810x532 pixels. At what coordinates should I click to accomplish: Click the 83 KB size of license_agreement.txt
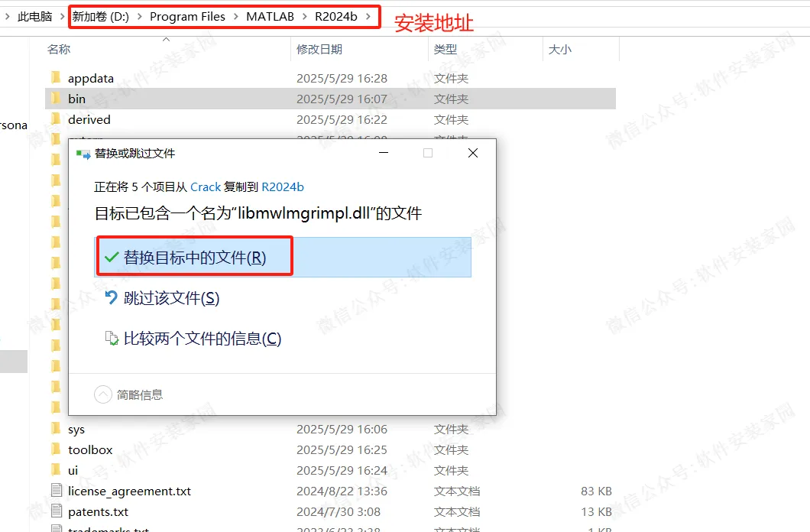coord(596,491)
